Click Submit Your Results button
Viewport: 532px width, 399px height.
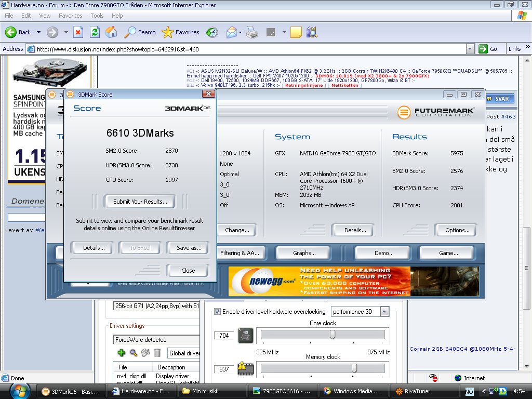click(x=140, y=202)
